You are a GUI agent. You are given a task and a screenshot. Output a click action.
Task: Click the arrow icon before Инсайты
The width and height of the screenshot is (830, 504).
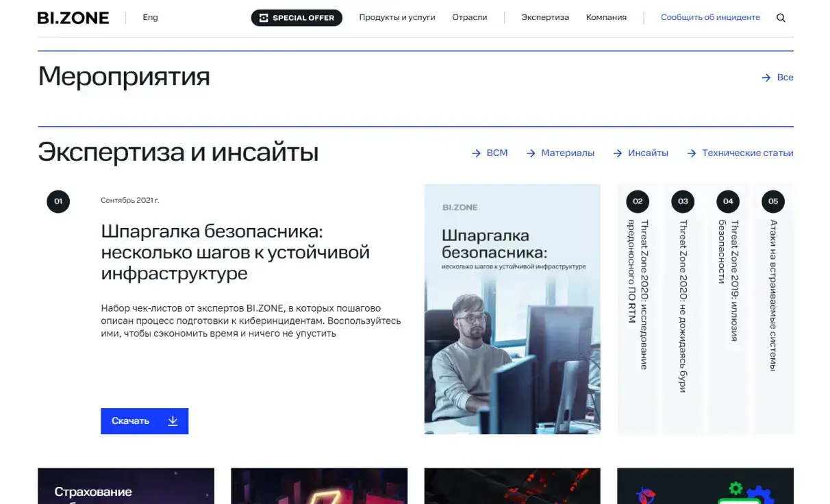618,154
